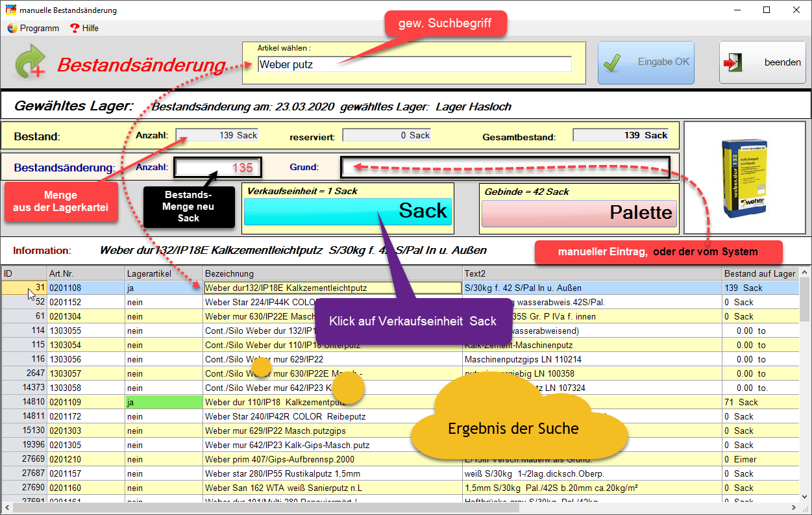Open the Hilfe menu

pyautogui.click(x=84, y=28)
